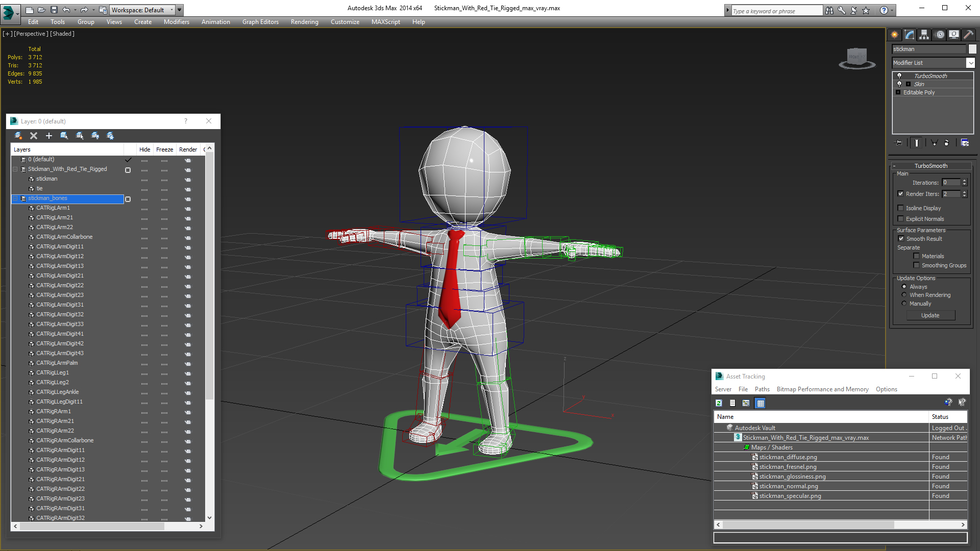Click the Name column header in Asset Tracking
The width and height of the screenshot is (980, 551).
[821, 417]
